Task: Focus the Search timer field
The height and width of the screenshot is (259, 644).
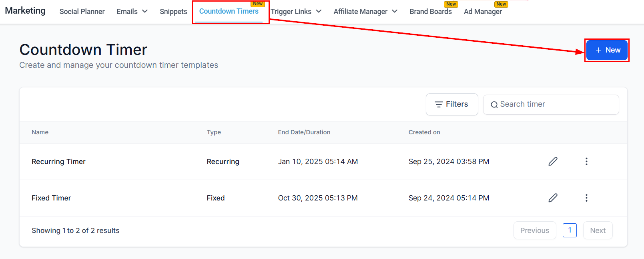Action: coord(551,105)
